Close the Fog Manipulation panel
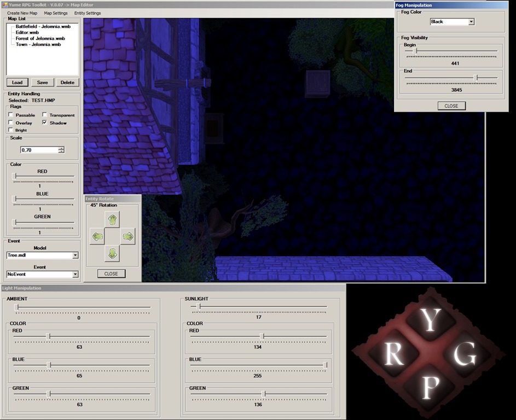516x420 pixels. pos(451,106)
